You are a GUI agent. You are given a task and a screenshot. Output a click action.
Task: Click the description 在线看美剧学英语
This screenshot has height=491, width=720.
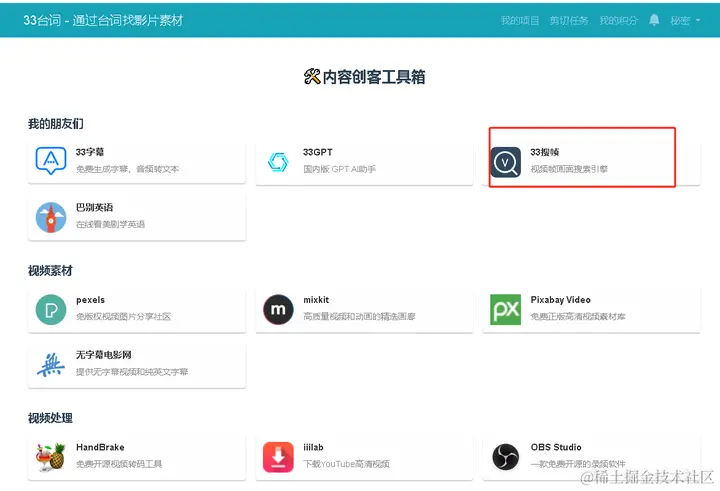coord(110,225)
